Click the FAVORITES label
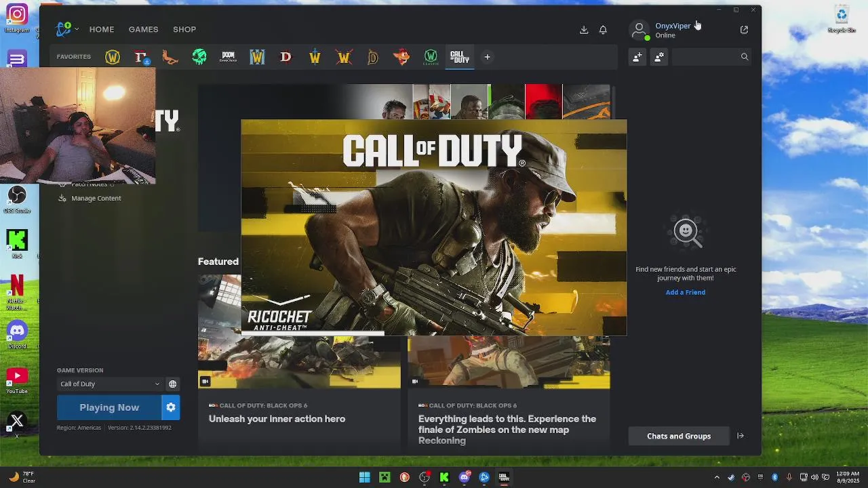The image size is (868, 488). [x=74, y=57]
